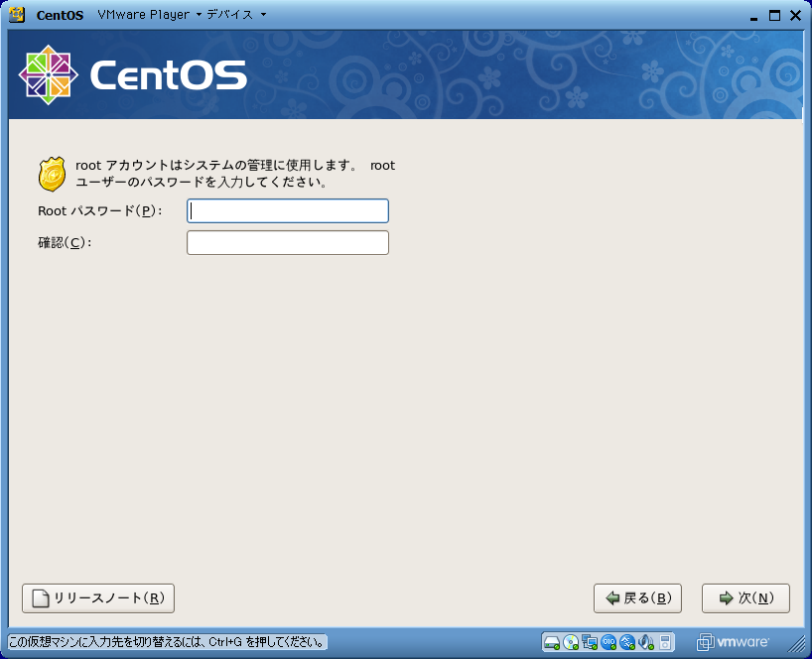Click the VMware Player title bar icon
This screenshot has width=812, height=659.
pos(17,15)
